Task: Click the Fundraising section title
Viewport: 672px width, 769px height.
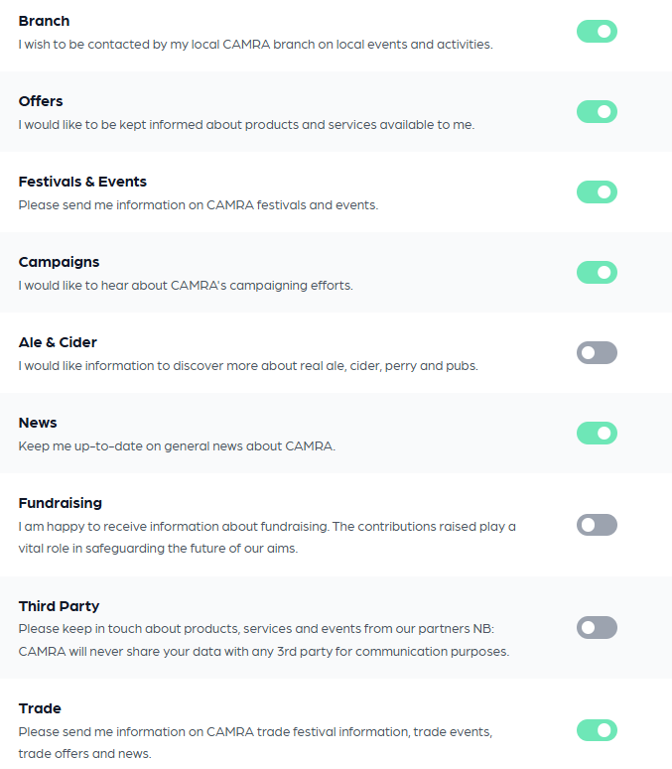Action: 60,503
